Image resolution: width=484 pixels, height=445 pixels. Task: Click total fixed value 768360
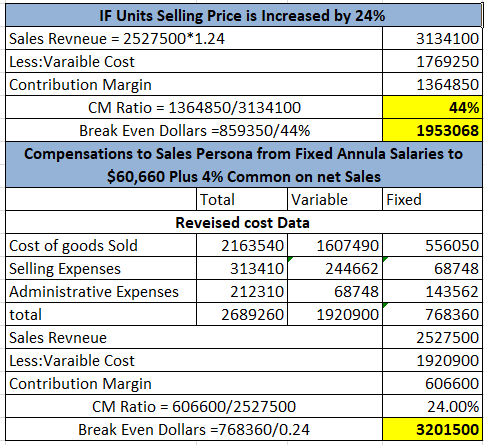pos(432,314)
